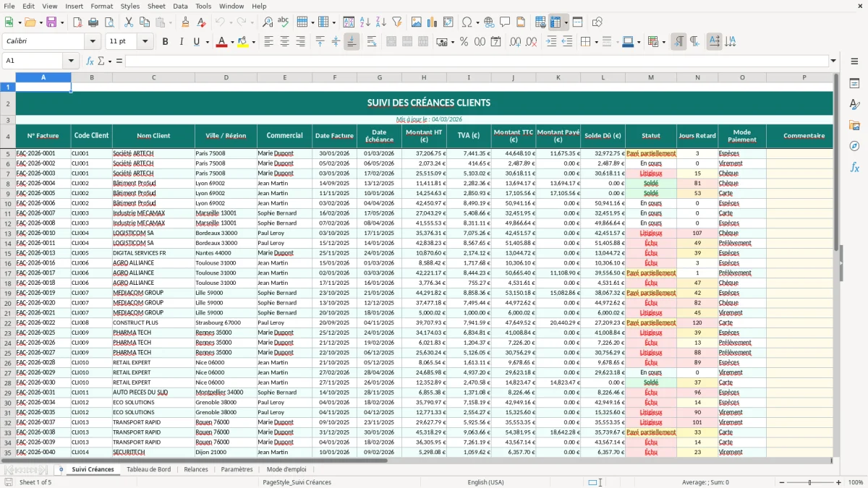Open the Special Character omega icon
Image resolution: width=868 pixels, height=488 pixels.
467,22
